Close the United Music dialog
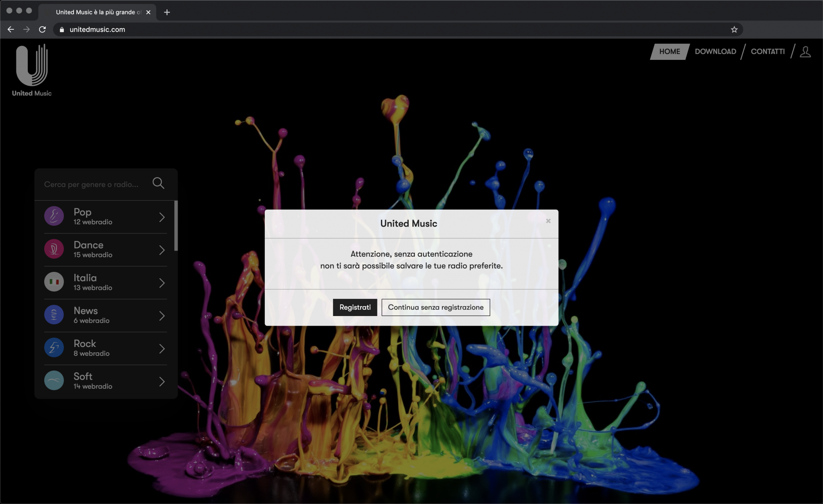This screenshot has width=823, height=504. click(x=548, y=221)
